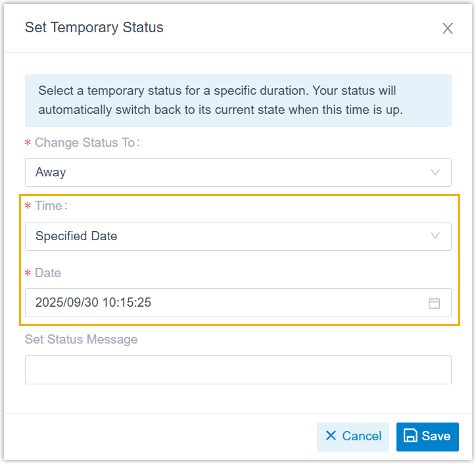
Task: Click the red asterisk beside Time
Action: pos(28,207)
